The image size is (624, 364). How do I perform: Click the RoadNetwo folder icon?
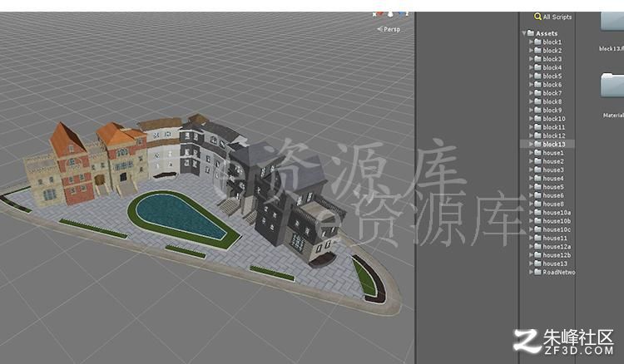pyautogui.click(x=537, y=273)
